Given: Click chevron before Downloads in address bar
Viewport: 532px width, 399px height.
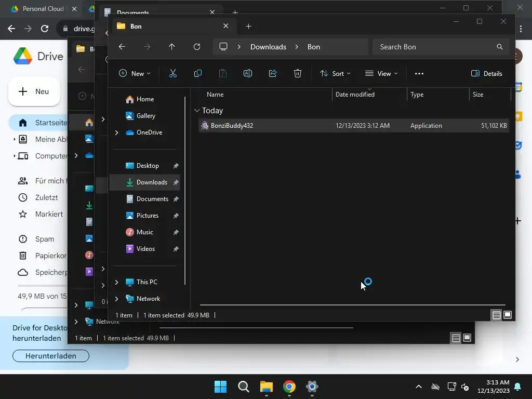Looking at the screenshot, I should pos(239,47).
